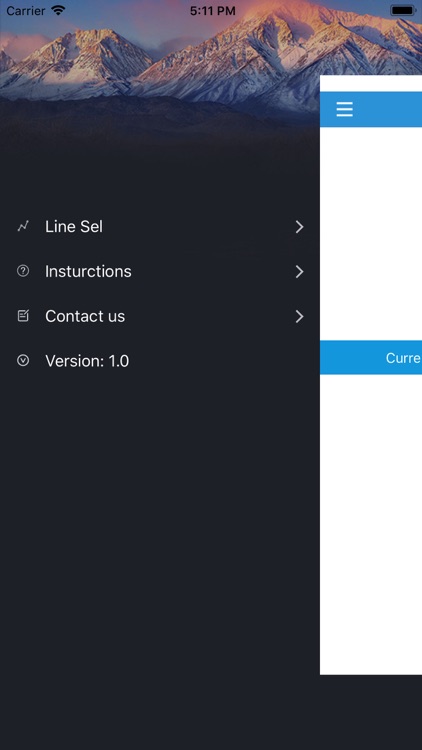This screenshot has width=422, height=750.
Task: Click the line chart icon beside Line Sel
Action: point(23,226)
